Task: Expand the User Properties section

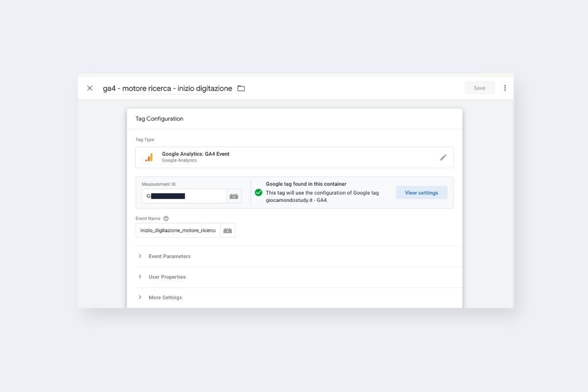Action: [299, 277]
